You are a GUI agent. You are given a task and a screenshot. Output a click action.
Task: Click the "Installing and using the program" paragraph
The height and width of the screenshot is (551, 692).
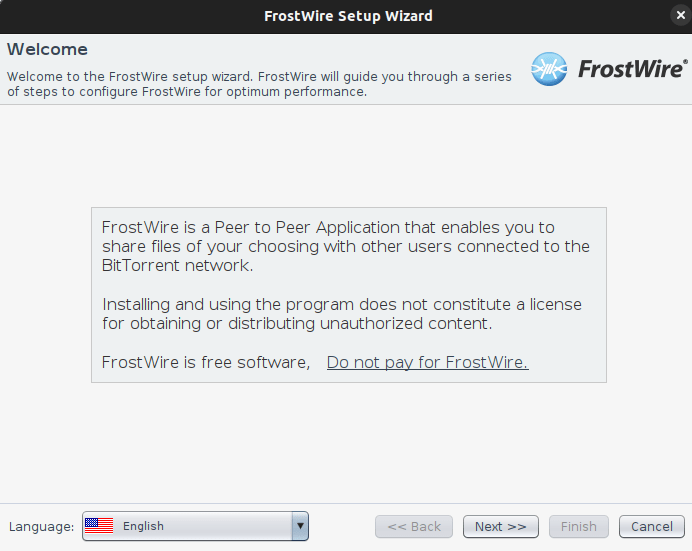[342, 314]
